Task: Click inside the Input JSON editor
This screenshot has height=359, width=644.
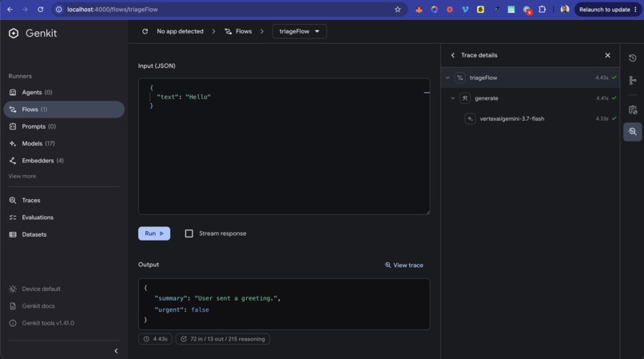Action: (284, 146)
